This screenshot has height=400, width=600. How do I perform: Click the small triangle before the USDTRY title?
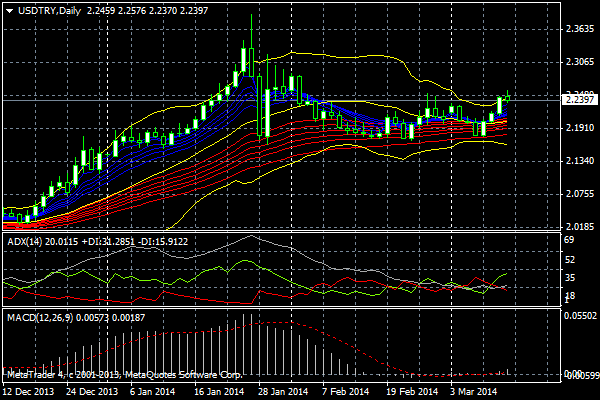(x=7, y=10)
